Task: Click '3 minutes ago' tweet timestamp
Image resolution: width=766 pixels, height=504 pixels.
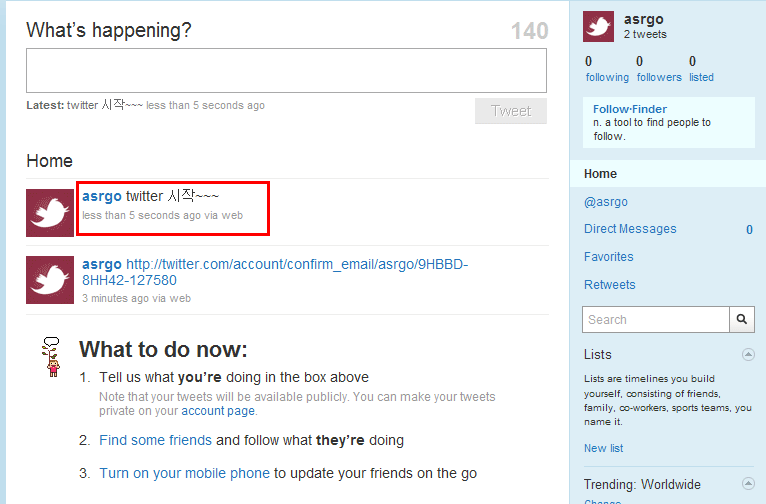Action: point(115,298)
